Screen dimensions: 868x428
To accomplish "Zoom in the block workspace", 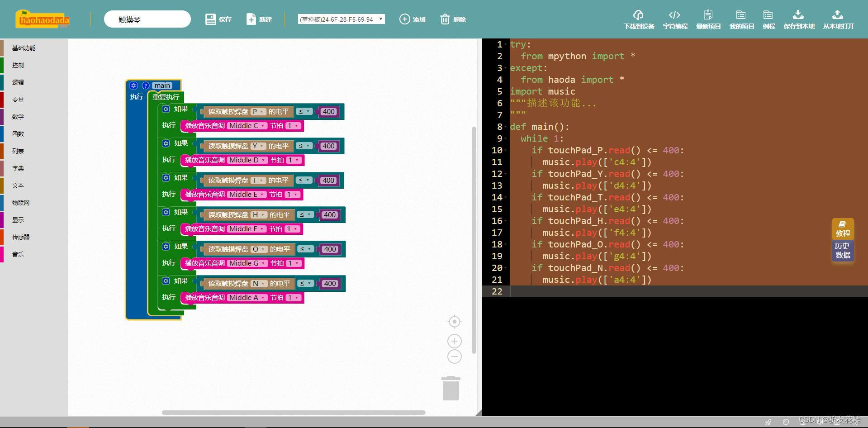I will click(x=454, y=341).
